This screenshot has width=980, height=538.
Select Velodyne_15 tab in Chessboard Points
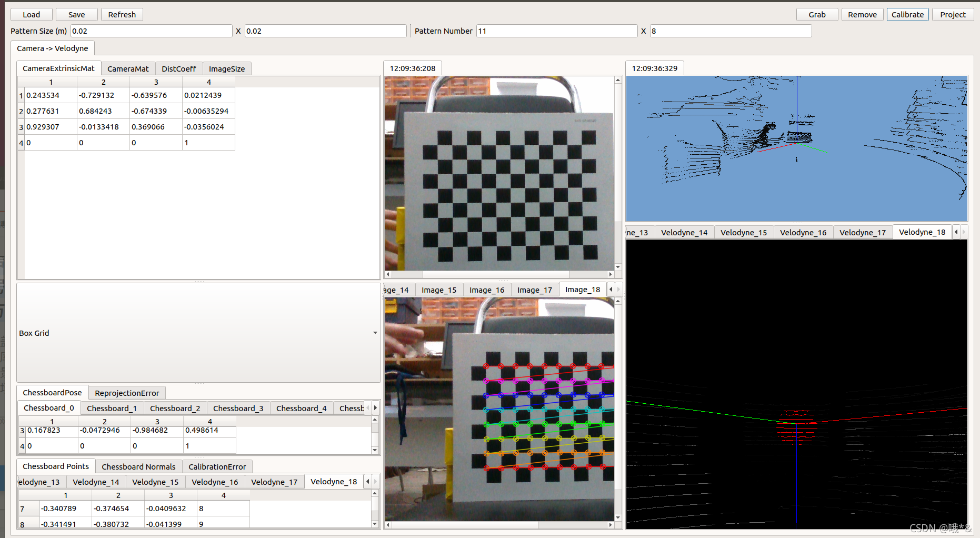click(x=155, y=482)
